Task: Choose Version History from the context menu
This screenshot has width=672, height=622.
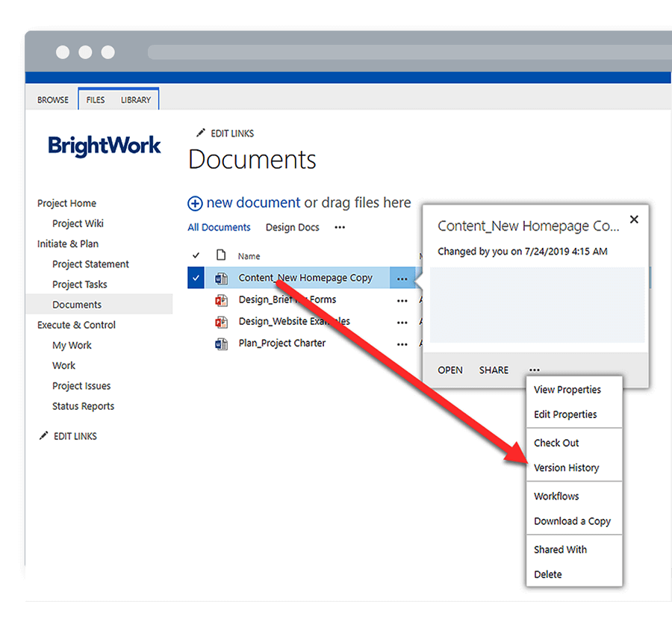Action: coord(566,467)
